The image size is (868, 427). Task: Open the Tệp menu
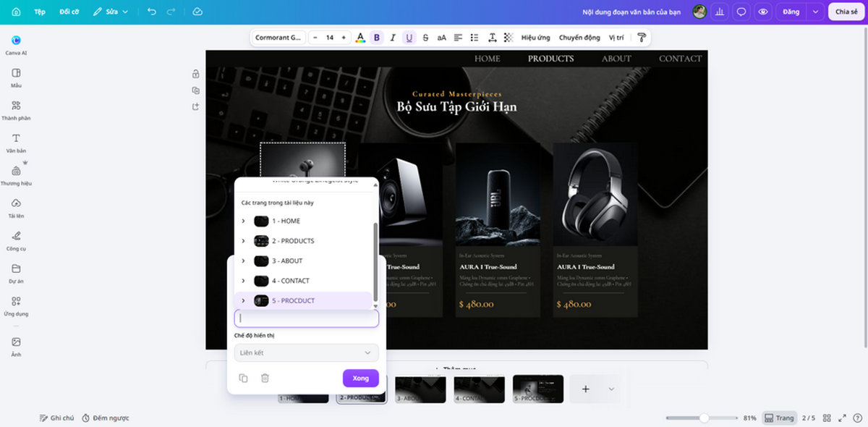tap(40, 12)
